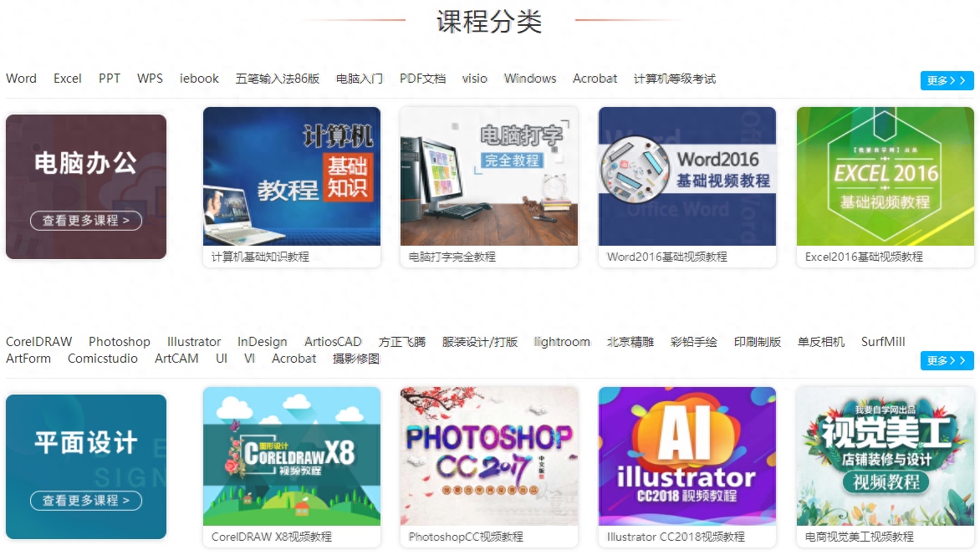Open the Photoshop category link

pos(120,342)
